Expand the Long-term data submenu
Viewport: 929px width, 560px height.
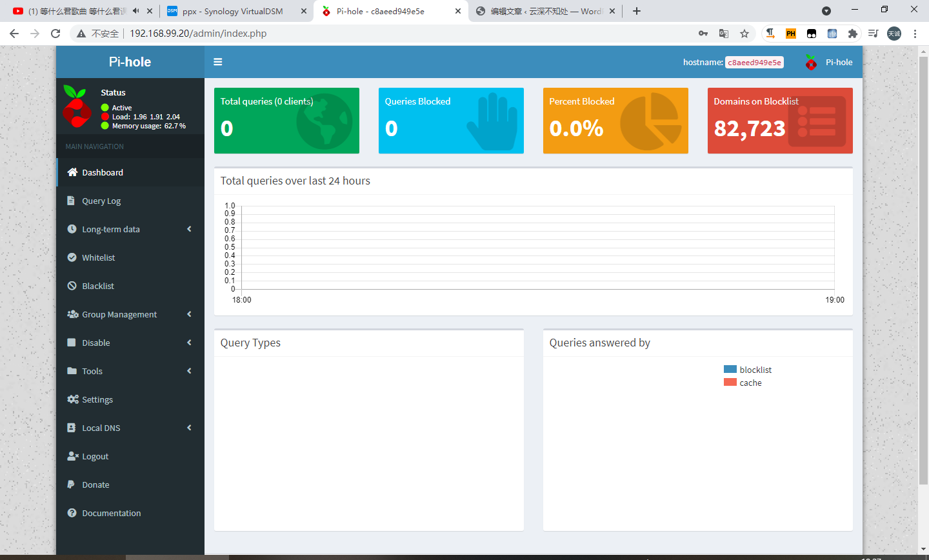[189, 229]
